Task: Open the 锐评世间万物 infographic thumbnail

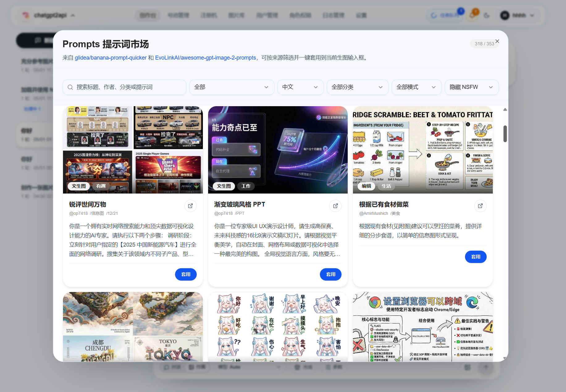Action: click(133, 150)
